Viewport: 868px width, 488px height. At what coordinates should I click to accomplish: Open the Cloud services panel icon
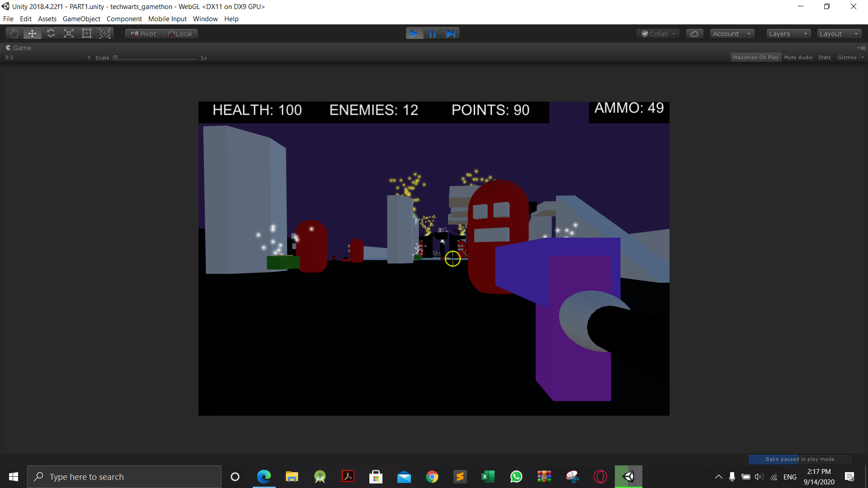click(x=694, y=34)
